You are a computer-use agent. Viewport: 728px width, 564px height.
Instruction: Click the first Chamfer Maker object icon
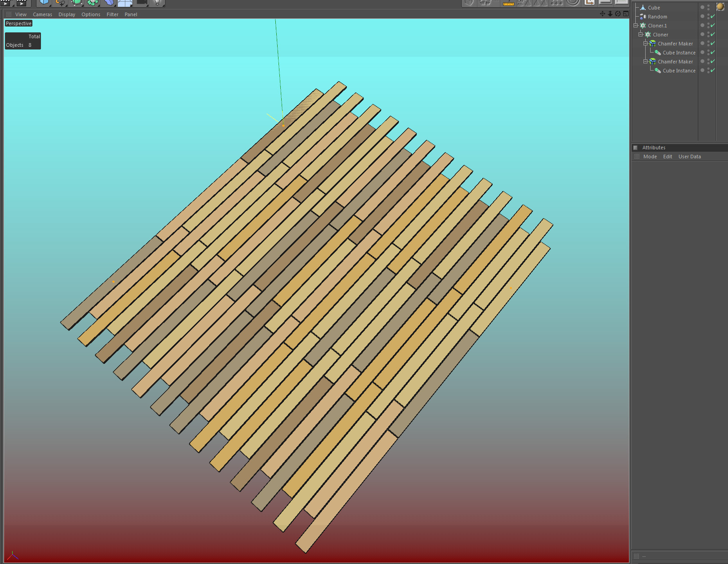click(x=652, y=44)
